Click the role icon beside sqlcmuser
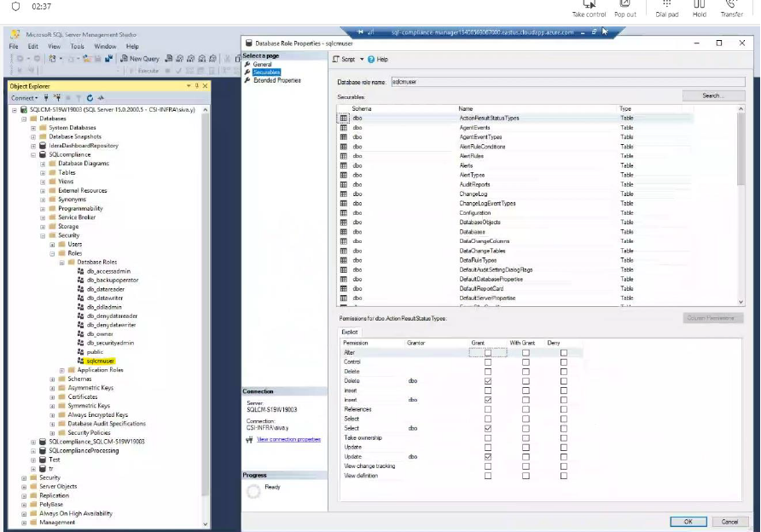 click(80, 361)
